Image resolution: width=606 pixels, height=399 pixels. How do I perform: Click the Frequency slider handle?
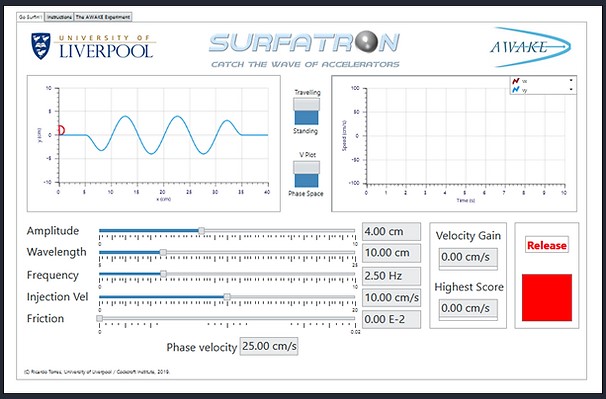pyautogui.click(x=163, y=274)
